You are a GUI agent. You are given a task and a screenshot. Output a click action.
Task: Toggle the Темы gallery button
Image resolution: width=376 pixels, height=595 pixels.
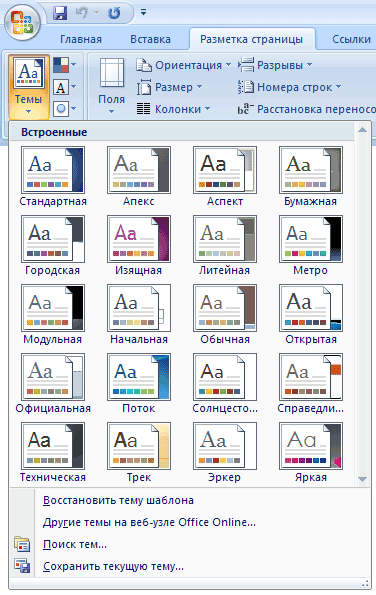[28, 87]
